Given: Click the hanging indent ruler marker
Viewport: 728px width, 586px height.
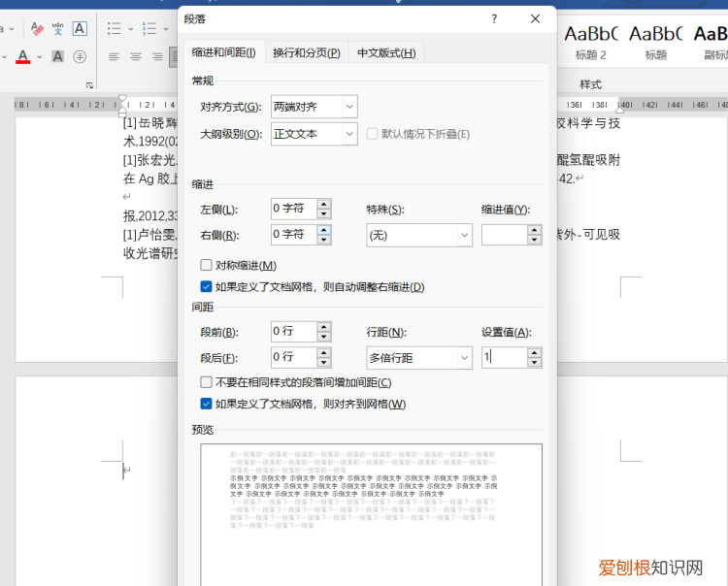Looking at the screenshot, I should pyautogui.click(x=122, y=110).
